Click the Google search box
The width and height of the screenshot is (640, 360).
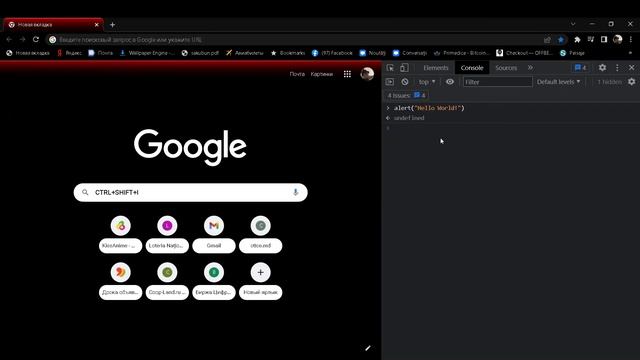point(190,192)
